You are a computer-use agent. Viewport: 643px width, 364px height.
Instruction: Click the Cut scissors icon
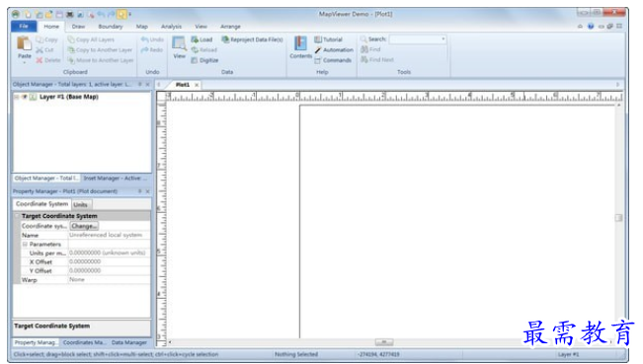point(40,50)
